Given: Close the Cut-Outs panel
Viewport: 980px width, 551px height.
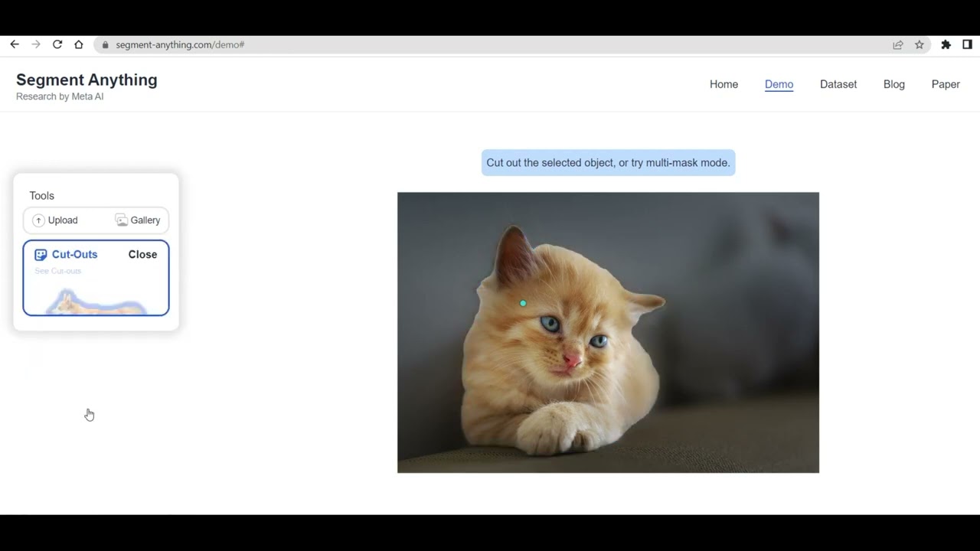Looking at the screenshot, I should click(x=142, y=255).
